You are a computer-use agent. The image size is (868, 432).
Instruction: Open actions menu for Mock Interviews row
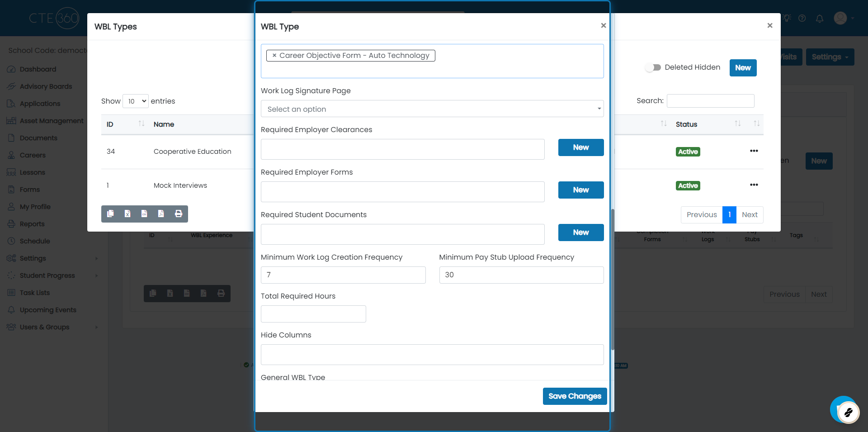(x=754, y=185)
